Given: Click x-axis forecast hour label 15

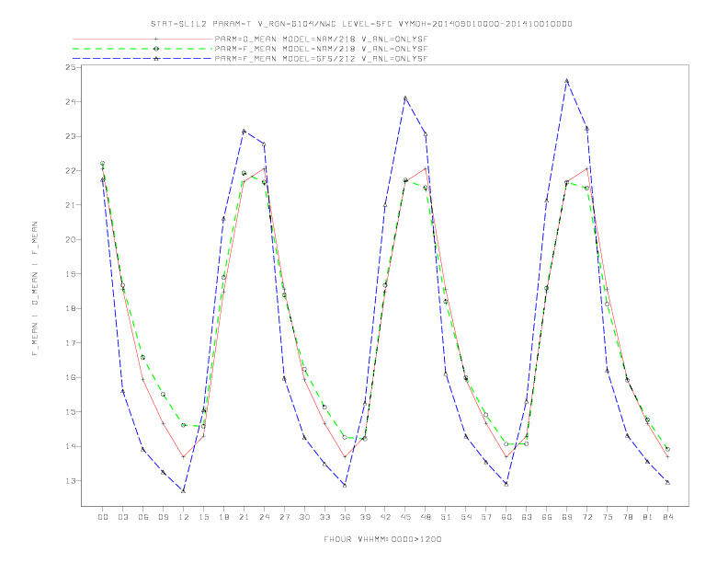Looking at the screenshot, I should (x=203, y=517).
